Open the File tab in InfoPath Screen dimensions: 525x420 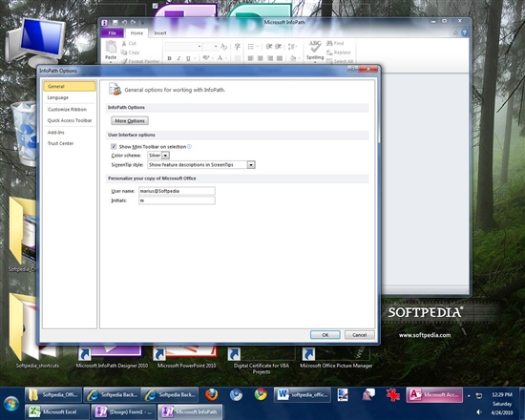point(113,32)
